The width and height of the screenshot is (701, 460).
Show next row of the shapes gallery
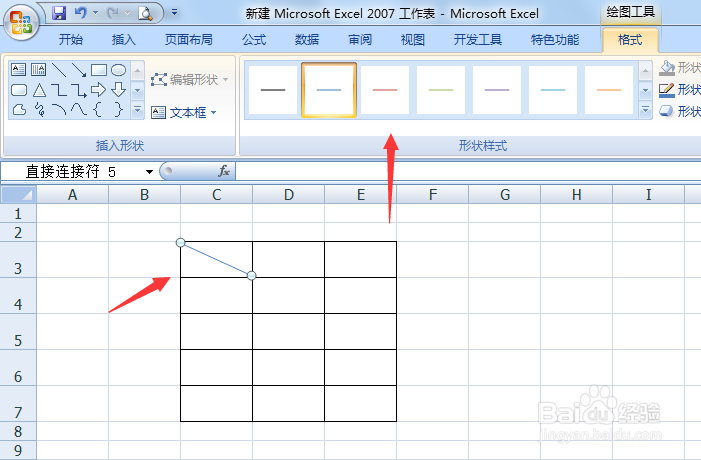(138, 90)
